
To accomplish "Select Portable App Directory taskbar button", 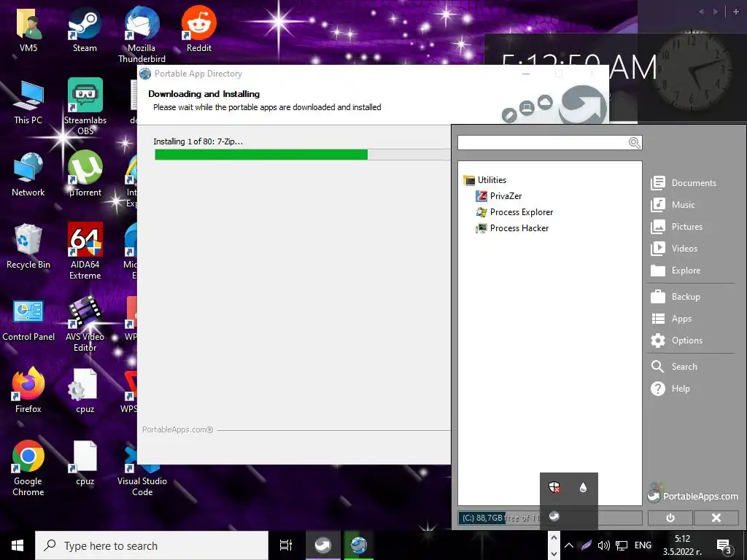I will (x=359, y=545).
